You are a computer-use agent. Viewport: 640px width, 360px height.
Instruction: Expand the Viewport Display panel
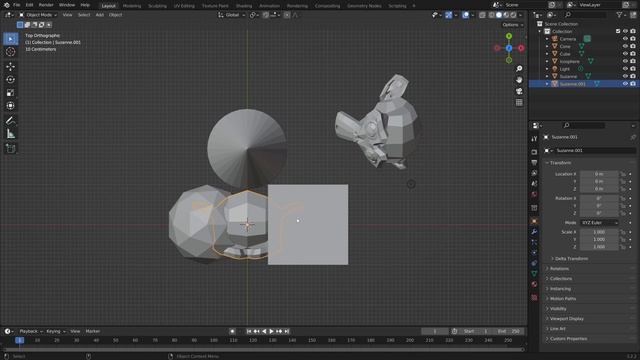(x=565, y=319)
